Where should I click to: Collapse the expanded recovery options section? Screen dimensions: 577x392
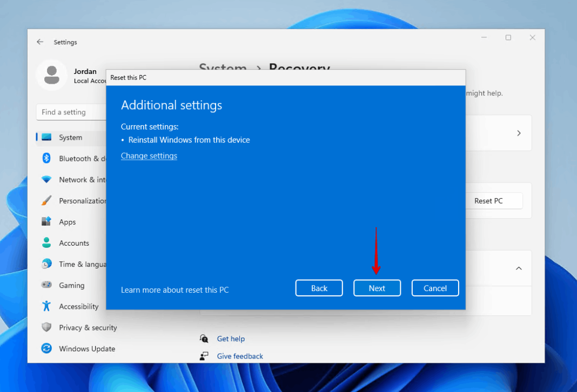pyautogui.click(x=518, y=268)
